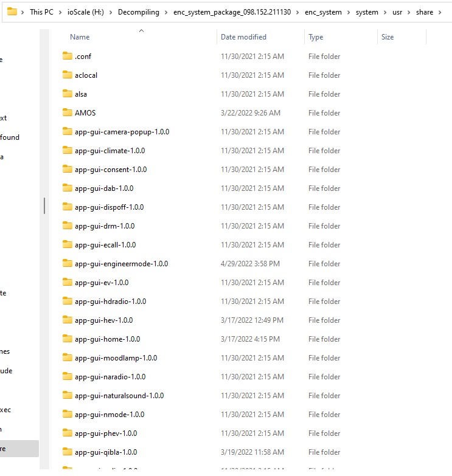Sort by Date modified column header
Screen dimensions: 452x476
tap(243, 37)
